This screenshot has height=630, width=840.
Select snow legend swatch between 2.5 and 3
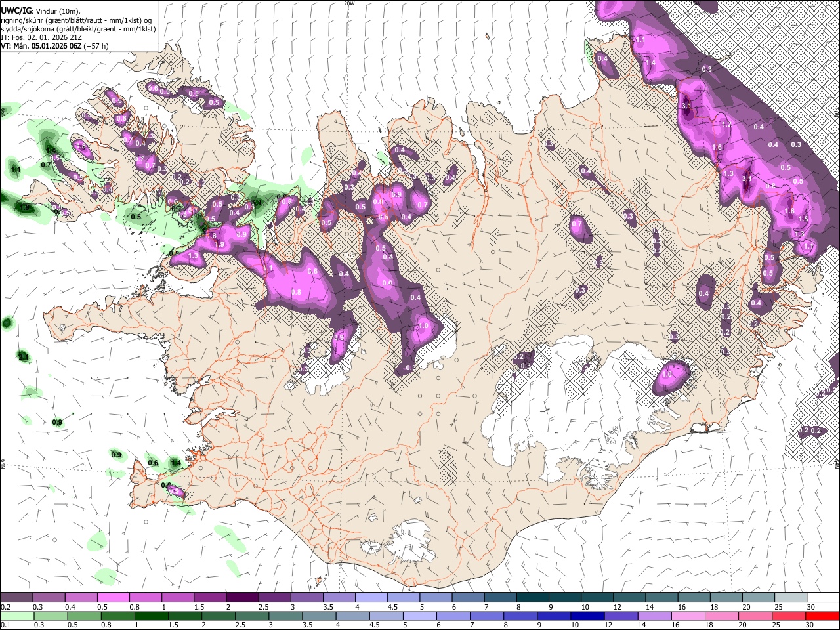click(x=274, y=598)
